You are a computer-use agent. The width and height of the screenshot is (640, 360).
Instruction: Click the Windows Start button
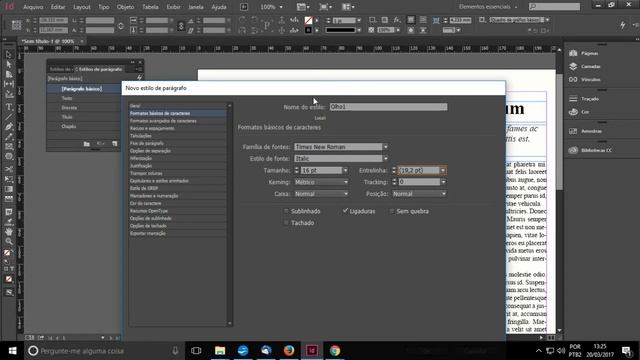tap(12, 351)
